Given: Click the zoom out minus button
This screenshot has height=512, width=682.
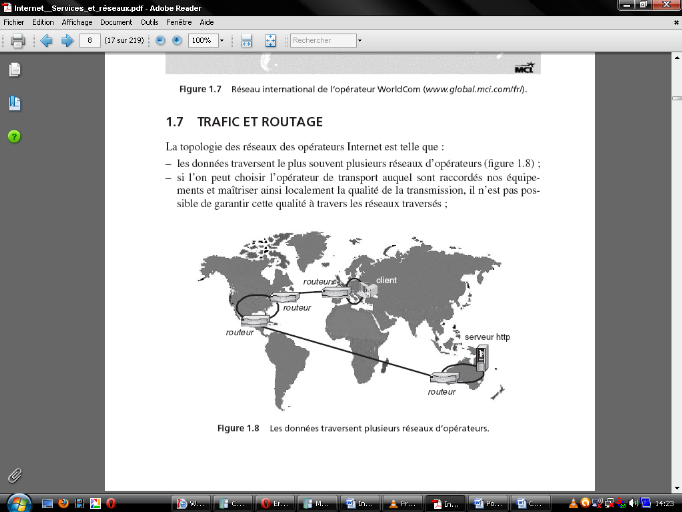Looking at the screenshot, I should click(160, 40).
